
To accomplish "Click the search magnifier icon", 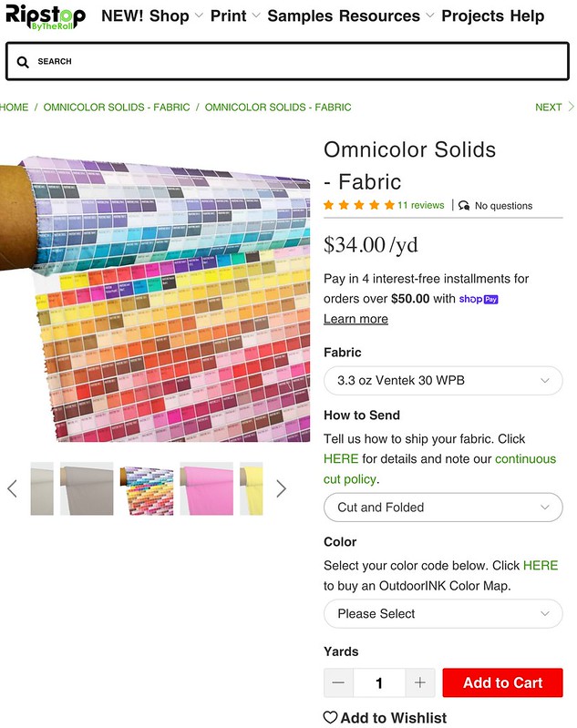I will coord(23,62).
